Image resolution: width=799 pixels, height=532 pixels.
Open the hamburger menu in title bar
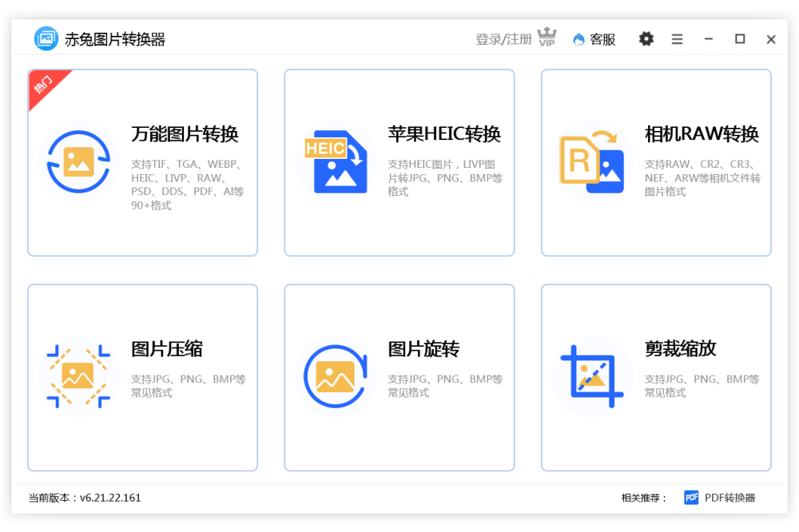point(677,39)
